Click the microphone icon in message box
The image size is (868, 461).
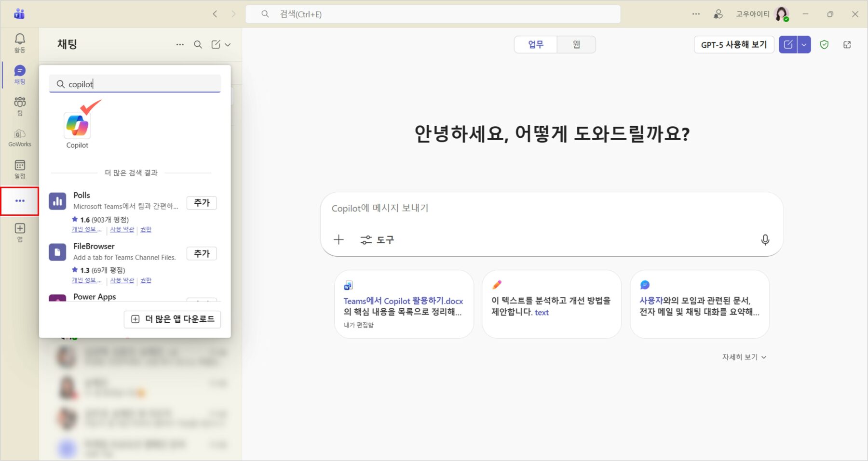pyautogui.click(x=765, y=240)
